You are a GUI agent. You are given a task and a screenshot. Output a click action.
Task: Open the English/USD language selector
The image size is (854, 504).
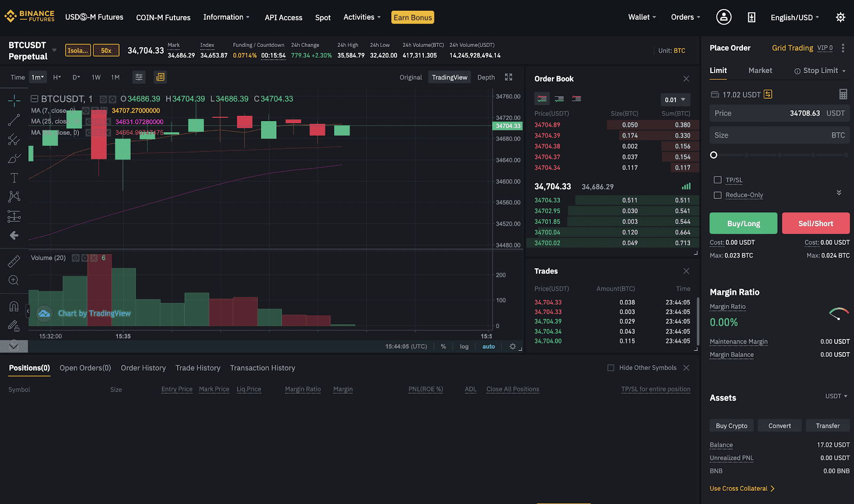pos(795,18)
